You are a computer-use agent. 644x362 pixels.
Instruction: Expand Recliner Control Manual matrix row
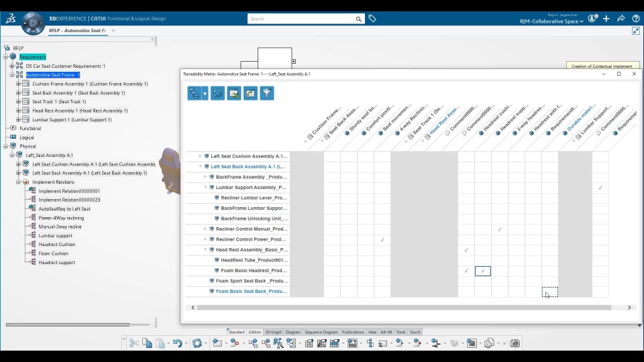pyautogui.click(x=205, y=229)
